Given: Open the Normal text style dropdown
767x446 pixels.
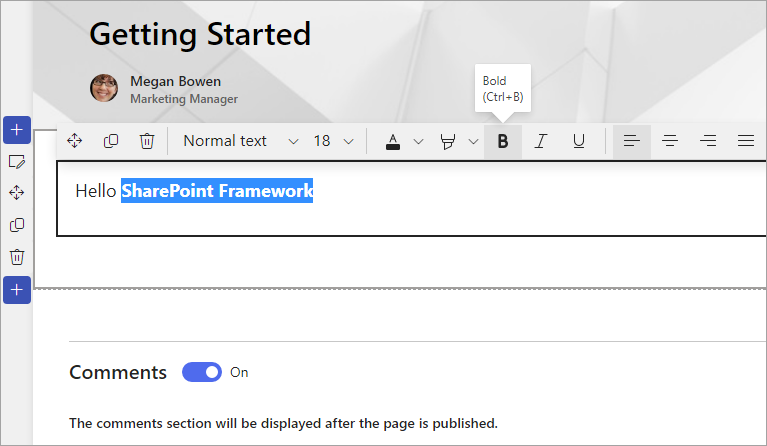Looking at the screenshot, I should [240, 141].
